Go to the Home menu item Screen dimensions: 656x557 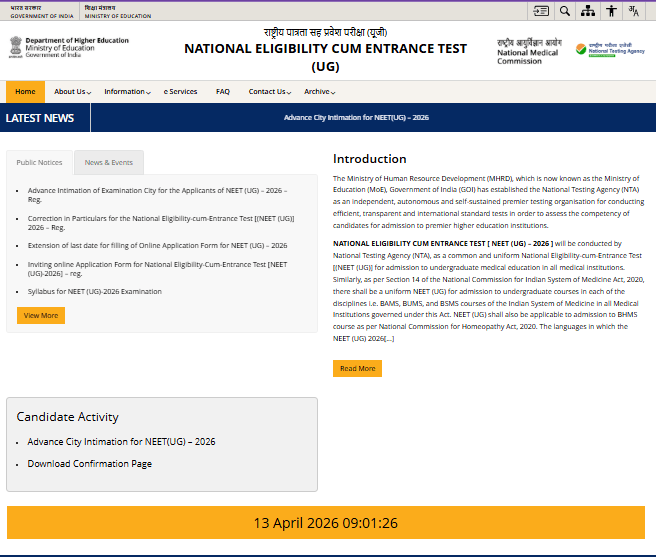tap(25, 92)
